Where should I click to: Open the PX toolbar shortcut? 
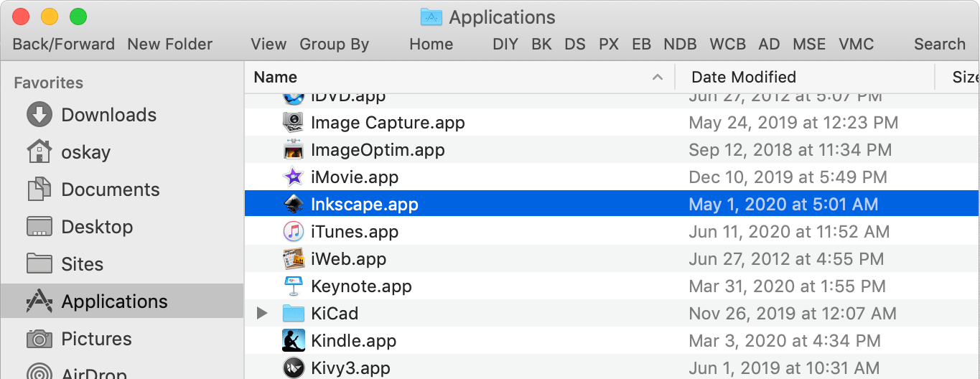tap(609, 45)
